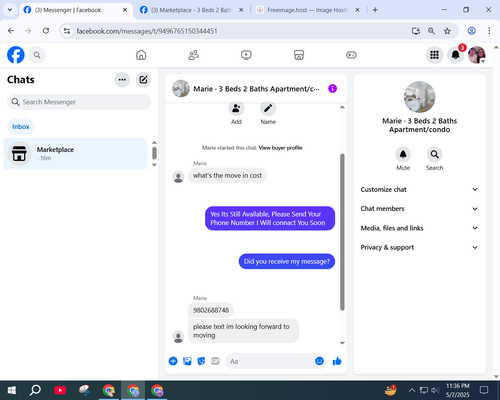Screen dimensions: 500x400
Task: Open a new browser tab
Action: click(375, 10)
